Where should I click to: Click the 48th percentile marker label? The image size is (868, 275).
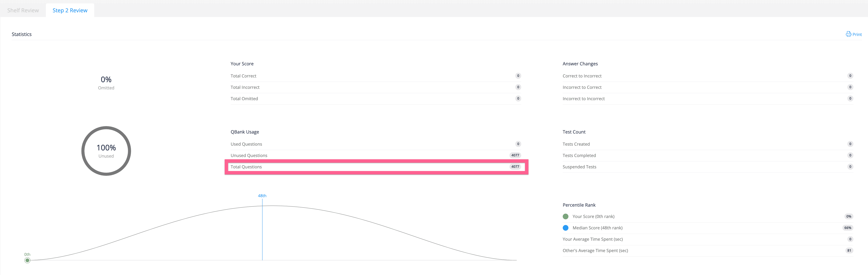[262, 196]
